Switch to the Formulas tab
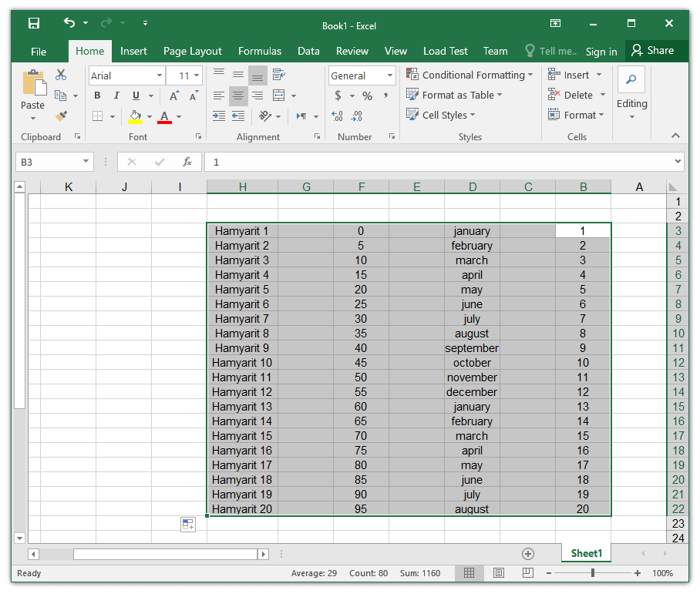The image size is (700, 597). pos(260,52)
